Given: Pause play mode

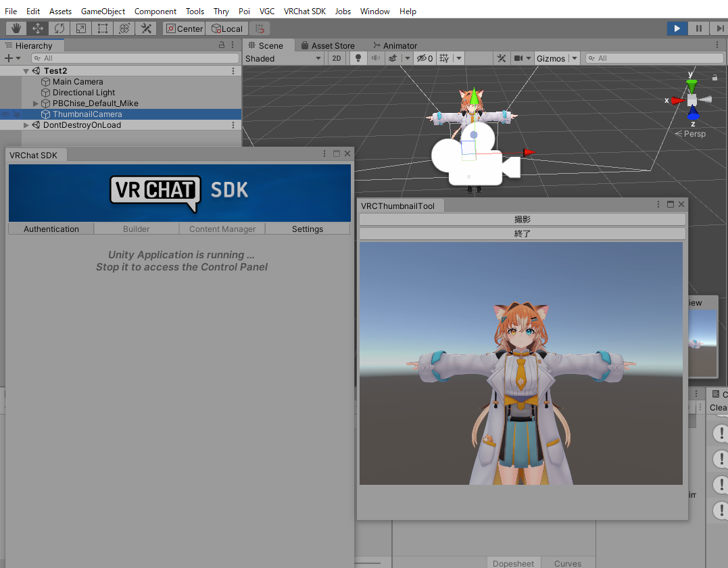Looking at the screenshot, I should point(698,28).
